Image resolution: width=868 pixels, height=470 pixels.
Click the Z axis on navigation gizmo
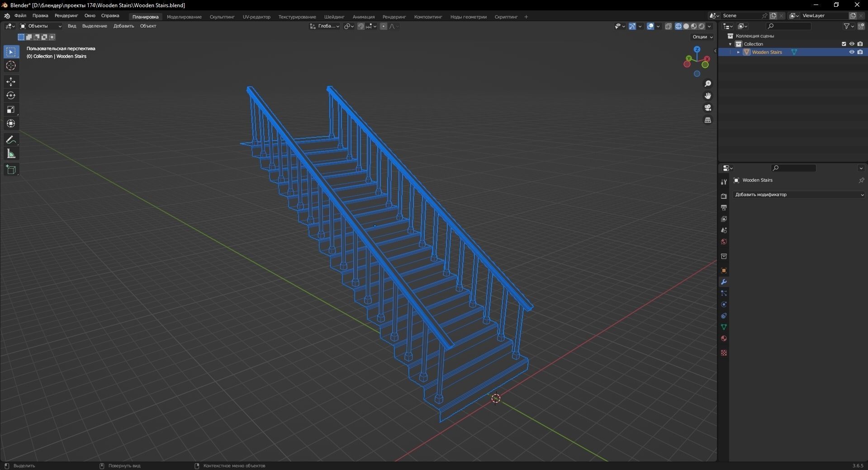pyautogui.click(x=697, y=49)
